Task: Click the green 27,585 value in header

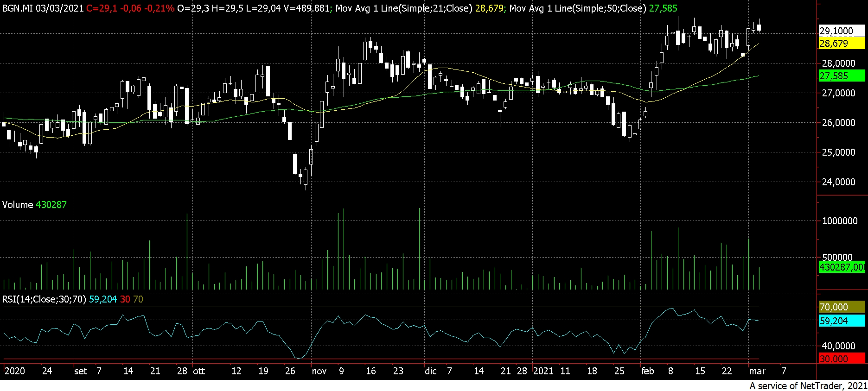Action: point(663,8)
